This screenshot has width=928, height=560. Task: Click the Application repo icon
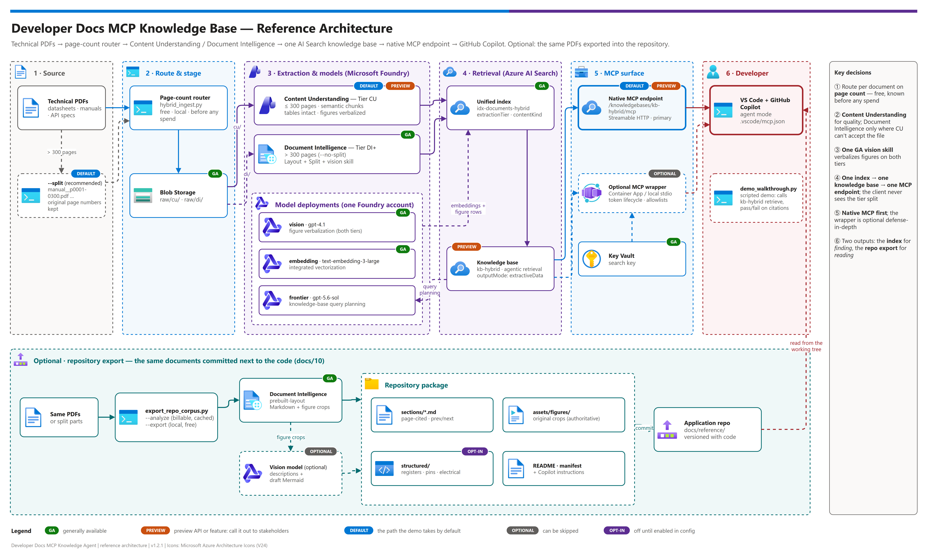[667, 429]
